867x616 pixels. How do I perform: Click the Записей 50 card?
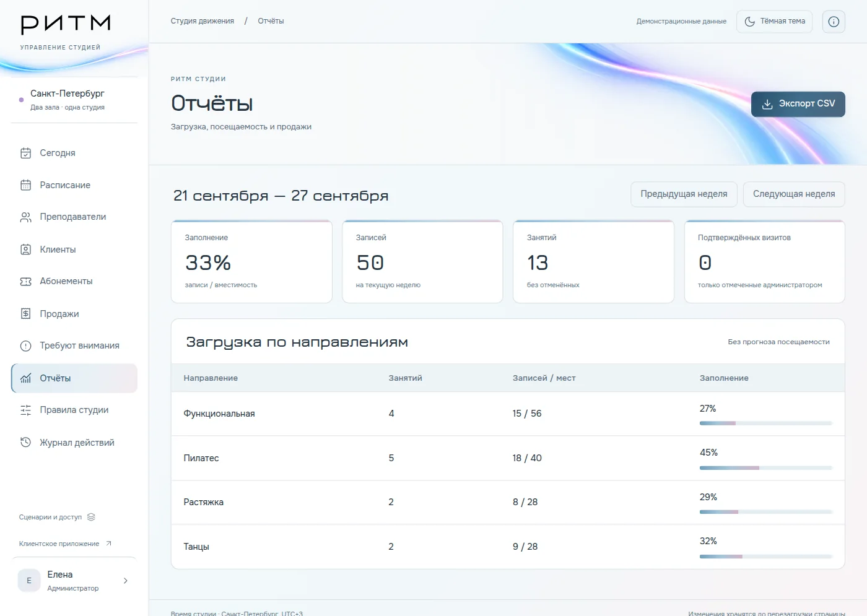click(x=422, y=262)
